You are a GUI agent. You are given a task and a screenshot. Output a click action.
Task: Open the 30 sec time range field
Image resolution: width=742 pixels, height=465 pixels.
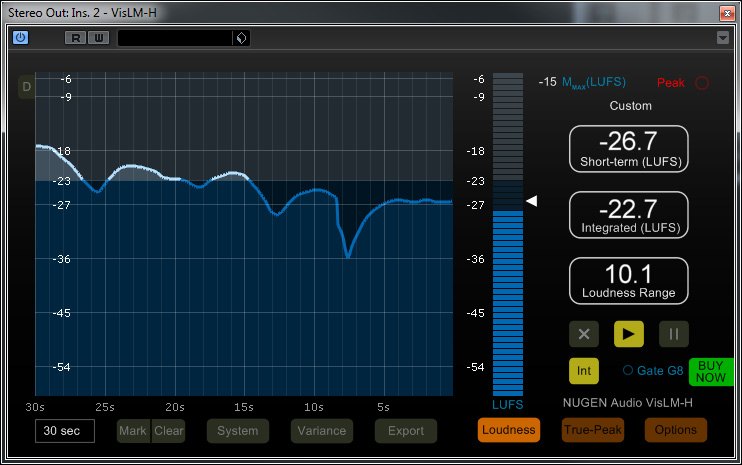[x=65, y=431]
